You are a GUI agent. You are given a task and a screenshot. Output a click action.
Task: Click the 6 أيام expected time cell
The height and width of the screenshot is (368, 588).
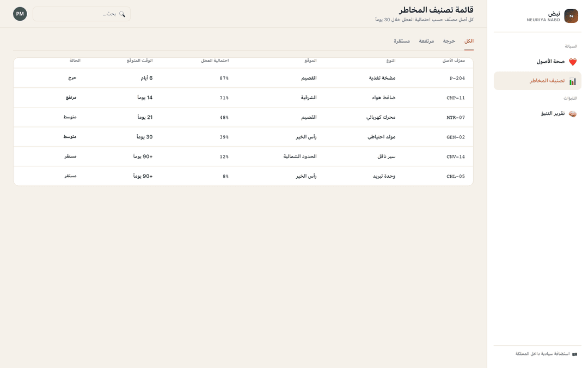pyautogui.click(x=146, y=78)
